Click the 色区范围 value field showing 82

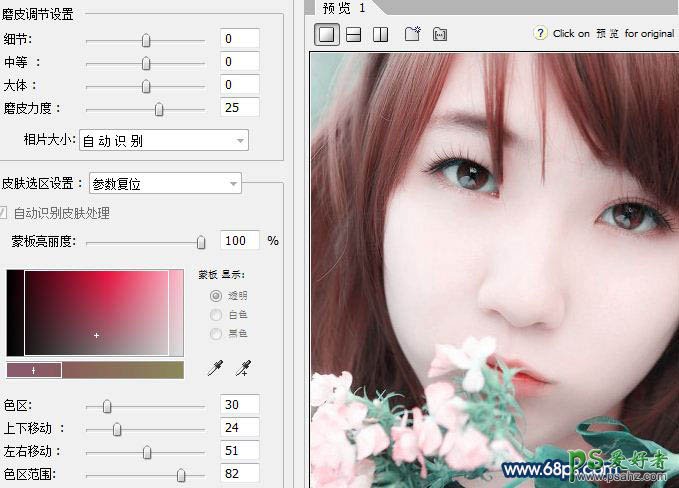click(x=240, y=474)
